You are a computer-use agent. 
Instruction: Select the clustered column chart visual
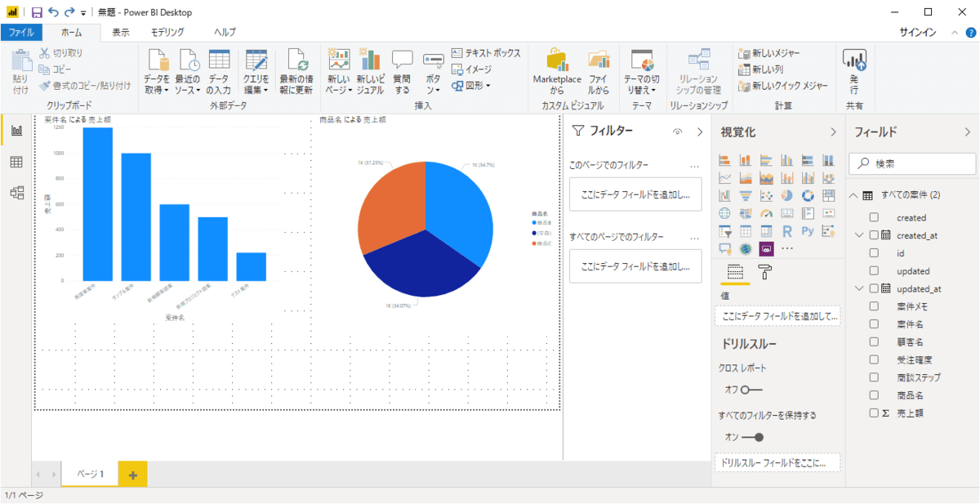787,159
